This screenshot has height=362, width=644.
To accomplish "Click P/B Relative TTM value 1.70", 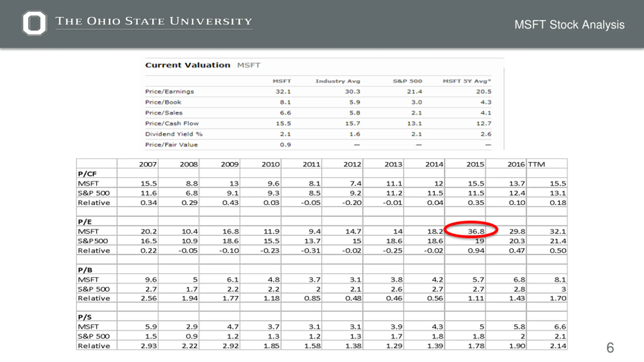I will [558, 298].
